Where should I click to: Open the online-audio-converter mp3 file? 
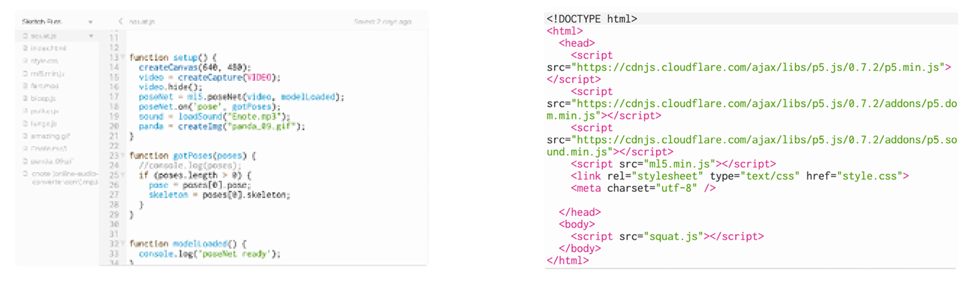pos(65,178)
